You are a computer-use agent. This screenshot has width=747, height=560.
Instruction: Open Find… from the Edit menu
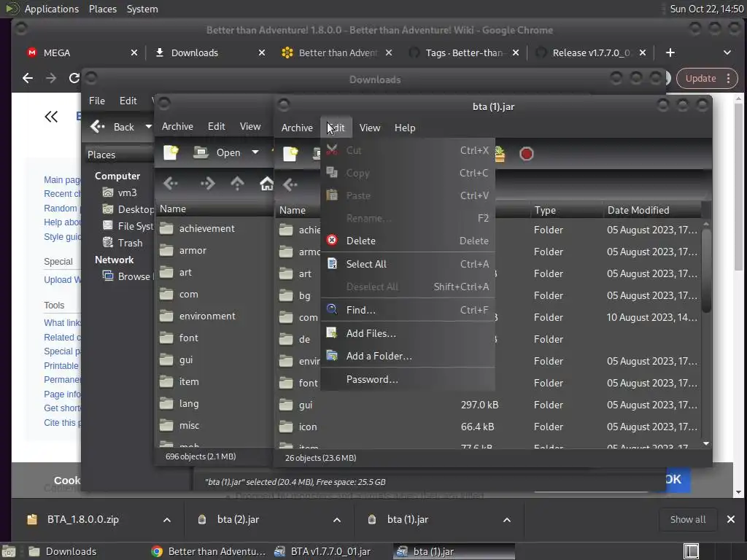tap(408, 310)
